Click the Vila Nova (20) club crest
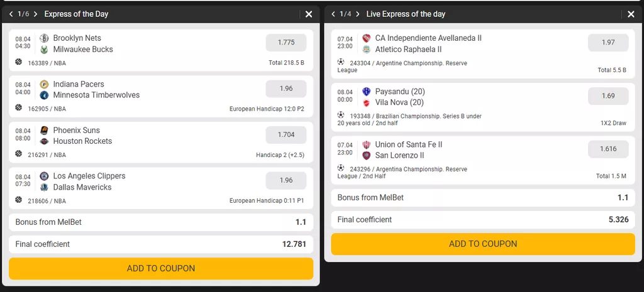Image resolution: width=644 pixels, height=292 pixels. [x=367, y=102]
